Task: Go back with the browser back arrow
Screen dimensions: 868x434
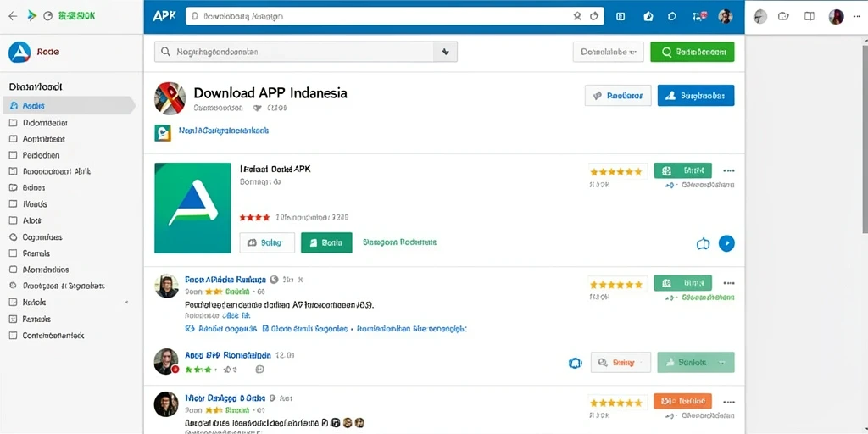Action: 13,16
